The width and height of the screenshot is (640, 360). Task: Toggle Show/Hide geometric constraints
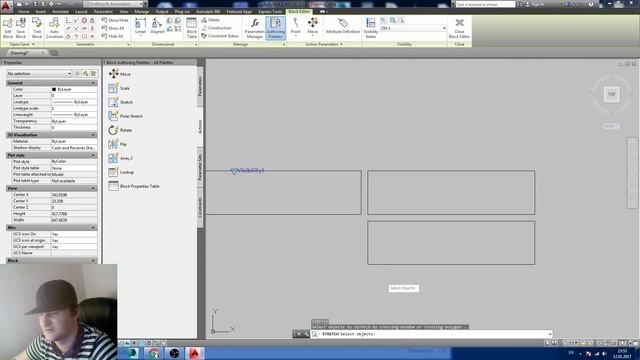pyautogui.click(x=115, y=20)
